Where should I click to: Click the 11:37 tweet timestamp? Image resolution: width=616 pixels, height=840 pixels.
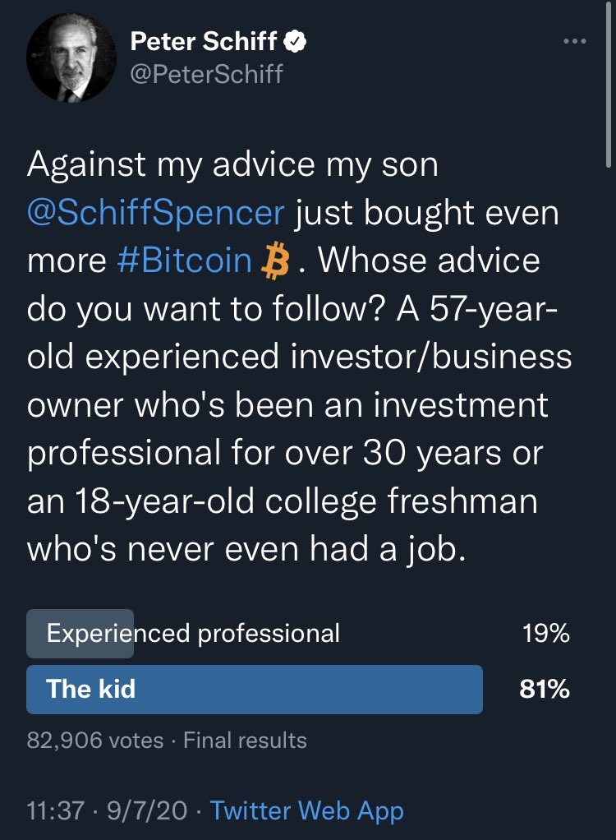pos(55,811)
